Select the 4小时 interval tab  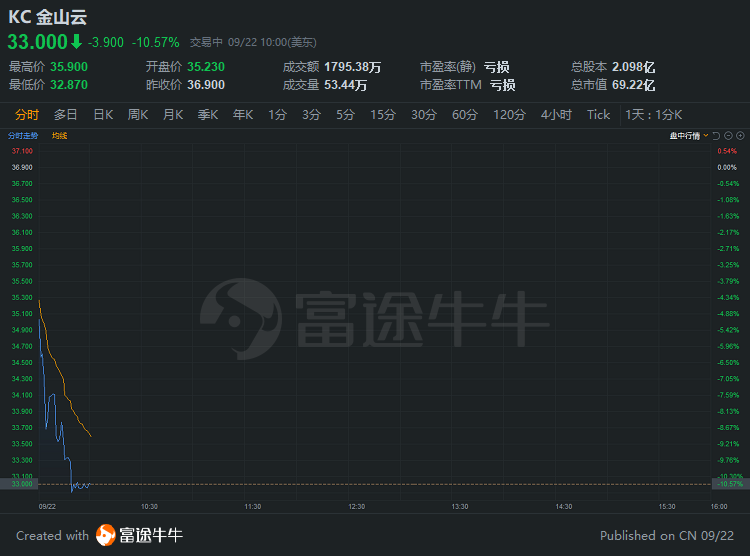click(x=556, y=115)
